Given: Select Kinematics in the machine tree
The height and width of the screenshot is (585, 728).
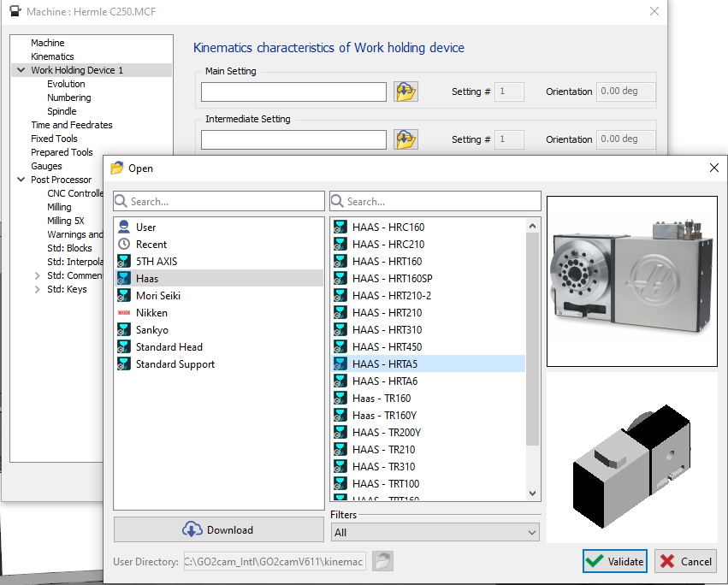Looking at the screenshot, I should click(52, 56).
